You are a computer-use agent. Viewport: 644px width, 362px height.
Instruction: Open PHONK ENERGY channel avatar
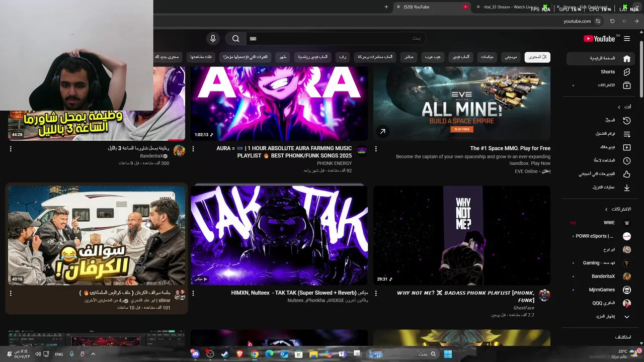pos(362,151)
